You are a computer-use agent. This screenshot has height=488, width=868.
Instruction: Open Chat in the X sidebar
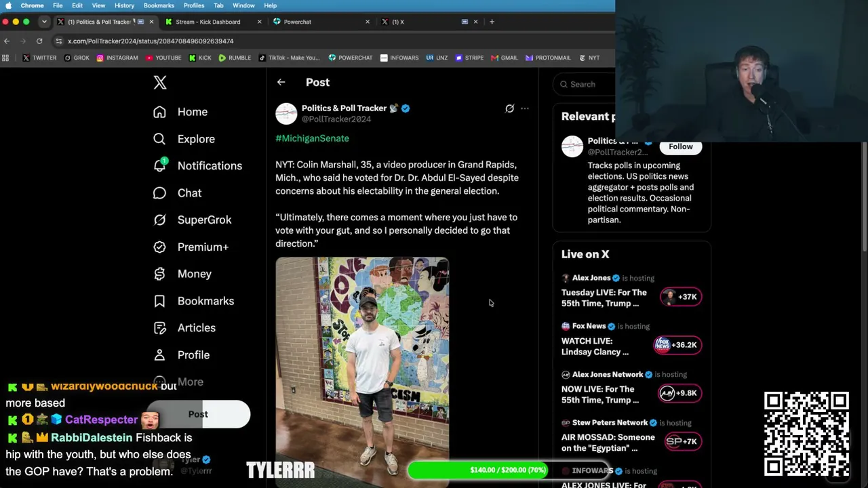[177, 193]
